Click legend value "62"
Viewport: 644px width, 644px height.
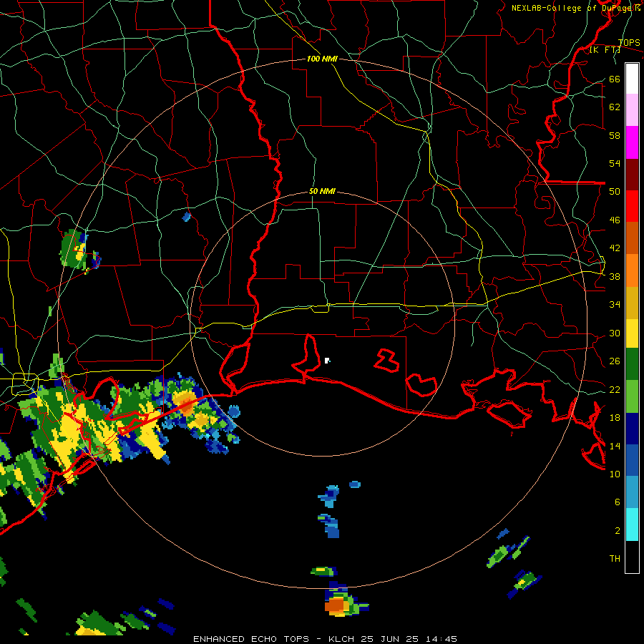[x=615, y=107]
